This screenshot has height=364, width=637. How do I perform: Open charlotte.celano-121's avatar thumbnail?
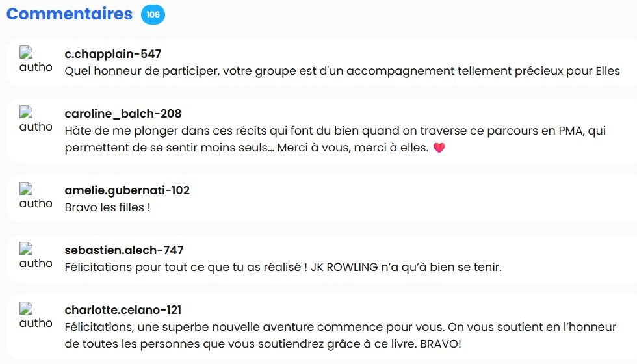coord(36,315)
